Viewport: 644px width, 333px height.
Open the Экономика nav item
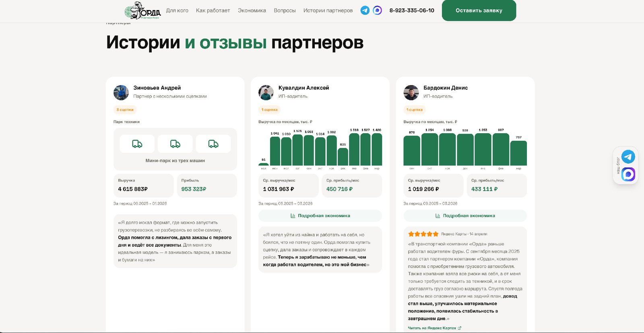[x=252, y=10]
